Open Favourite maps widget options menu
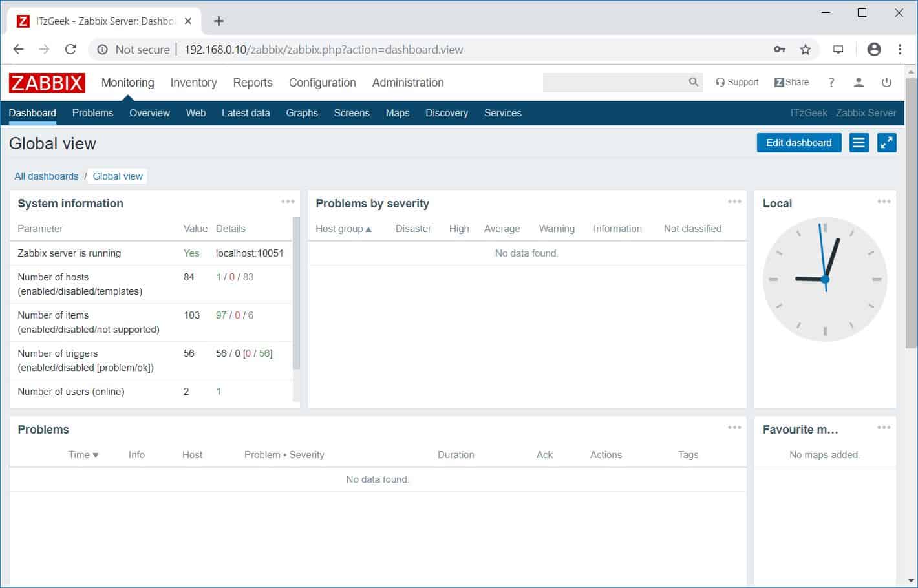 click(x=884, y=428)
